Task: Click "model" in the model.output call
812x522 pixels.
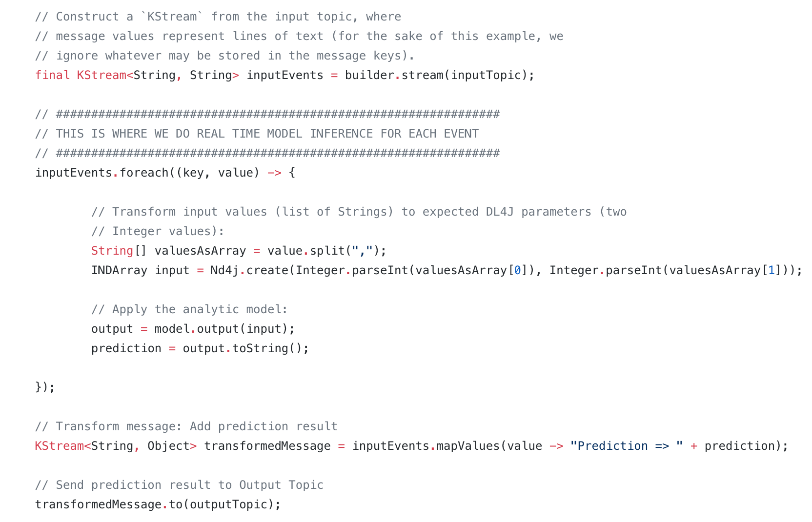Action: (x=172, y=329)
